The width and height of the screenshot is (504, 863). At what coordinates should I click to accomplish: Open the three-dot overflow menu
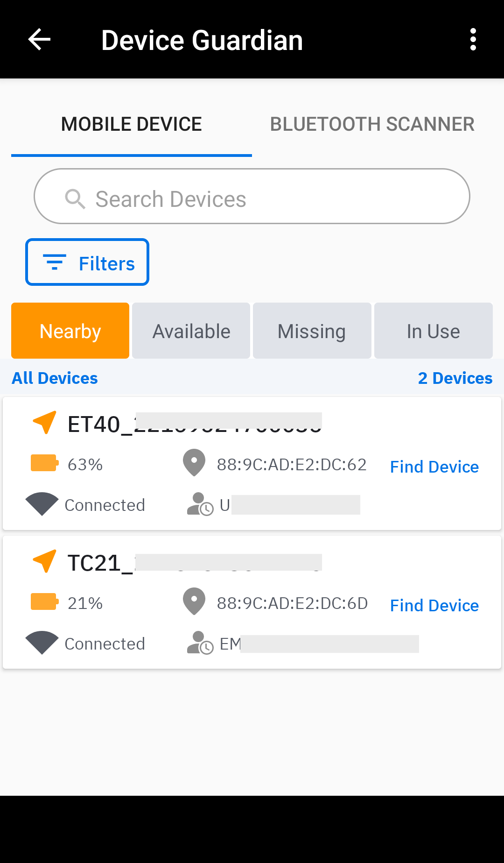pyautogui.click(x=473, y=39)
